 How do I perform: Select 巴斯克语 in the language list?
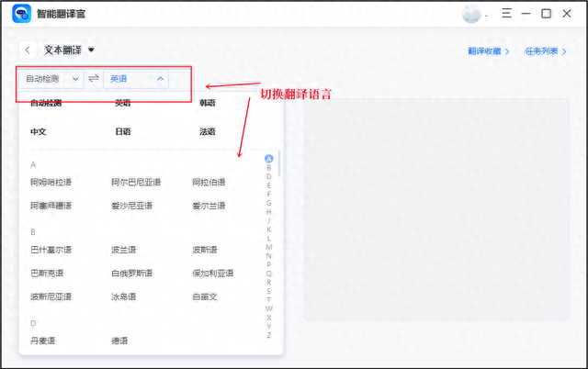click(47, 274)
